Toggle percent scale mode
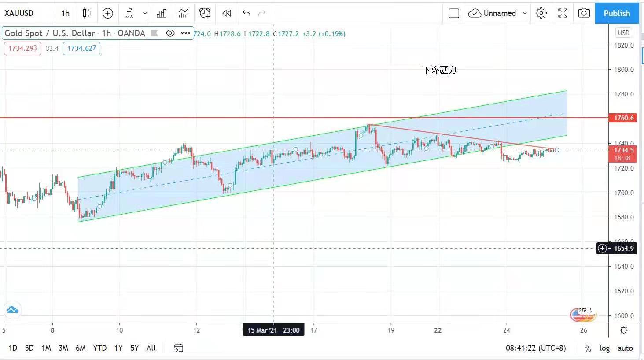 click(588, 348)
